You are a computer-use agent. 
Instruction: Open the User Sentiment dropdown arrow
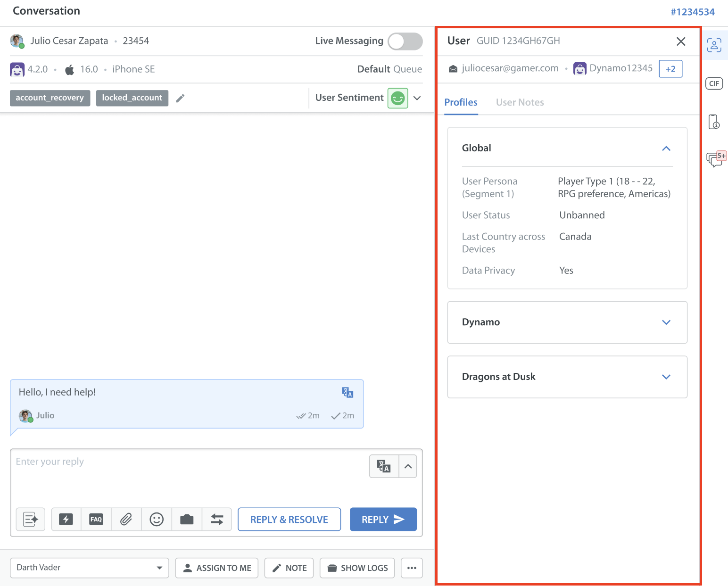(417, 98)
